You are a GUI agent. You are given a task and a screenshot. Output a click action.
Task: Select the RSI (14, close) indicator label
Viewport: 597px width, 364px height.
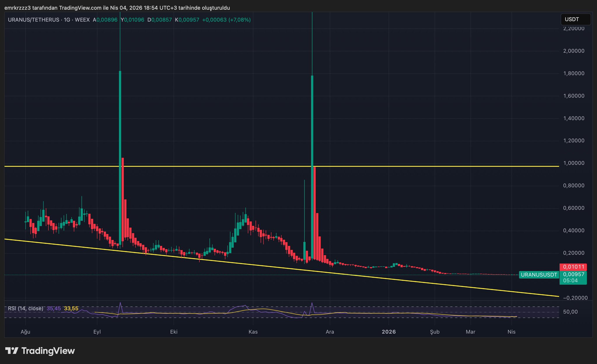coord(25,308)
